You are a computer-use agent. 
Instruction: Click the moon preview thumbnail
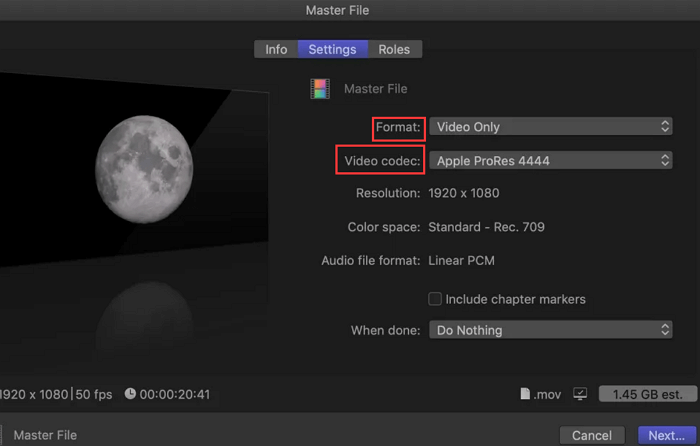(143, 163)
